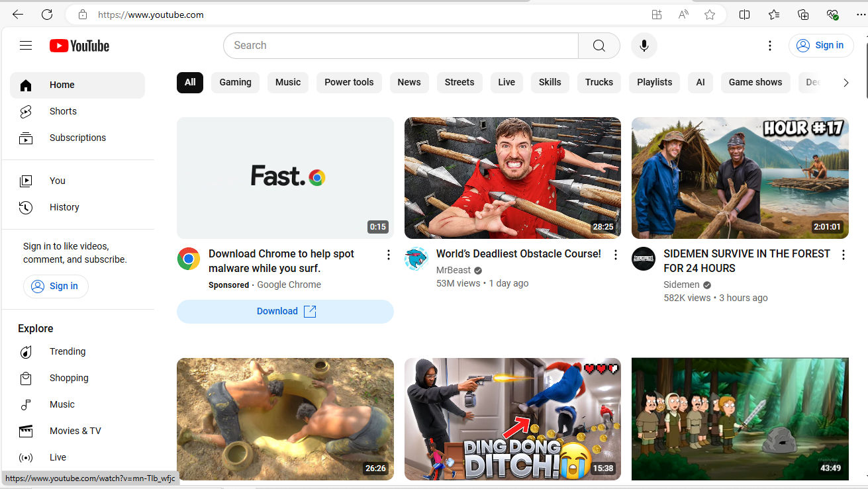Open the YouTube settings three-dot menu
Screen dimensions: 868x489
click(x=770, y=45)
